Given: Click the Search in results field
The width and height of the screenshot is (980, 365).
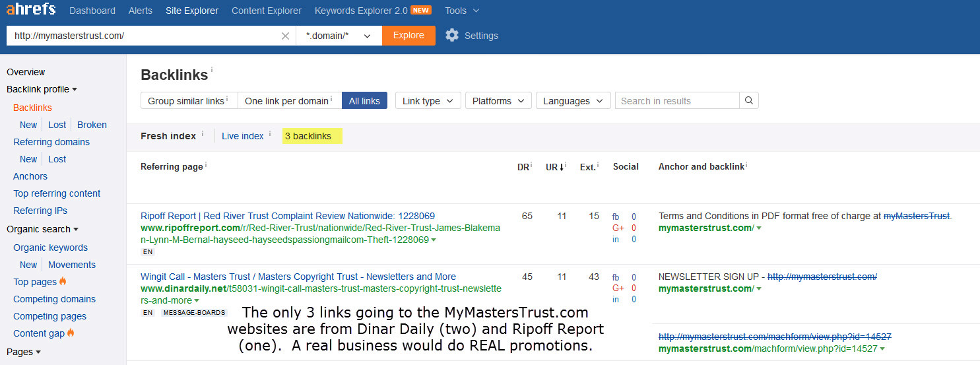Looking at the screenshot, I should click(x=677, y=101).
